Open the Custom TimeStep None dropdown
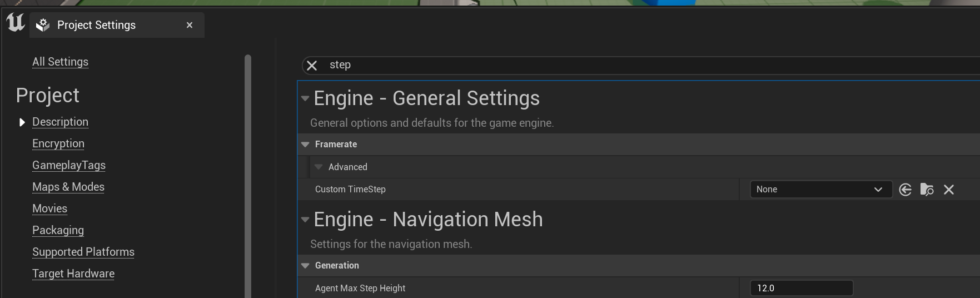980x298 pixels. 820,190
